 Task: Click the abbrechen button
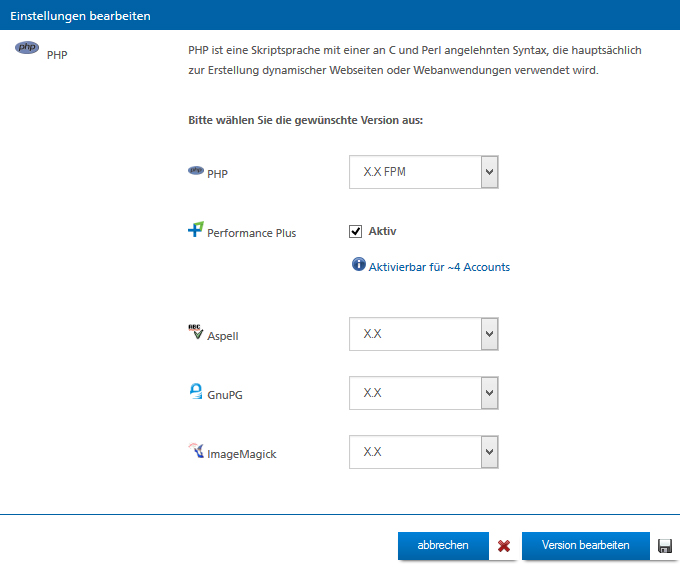pos(443,546)
